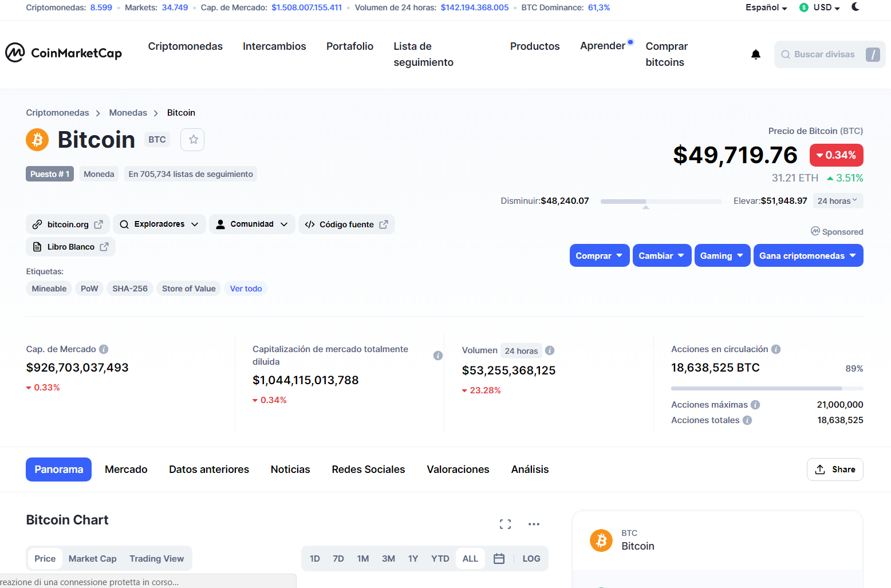
Task: Open Portafolio in top navigation
Action: click(350, 46)
